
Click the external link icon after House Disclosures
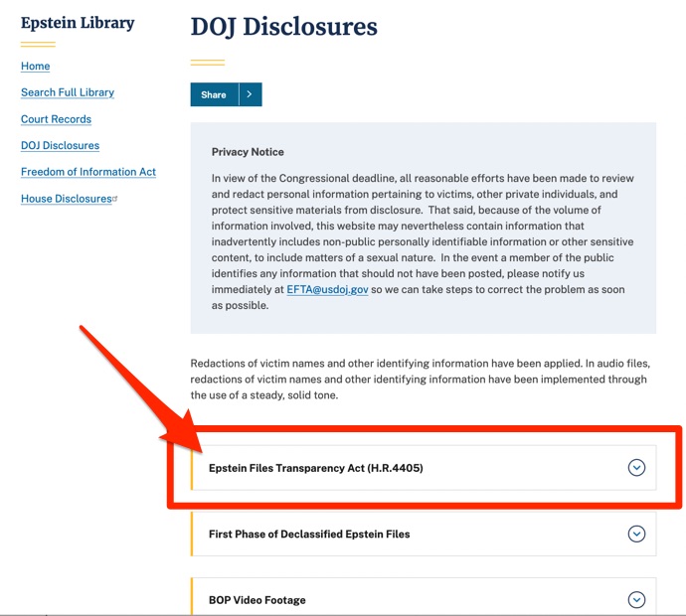click(115, 199)
